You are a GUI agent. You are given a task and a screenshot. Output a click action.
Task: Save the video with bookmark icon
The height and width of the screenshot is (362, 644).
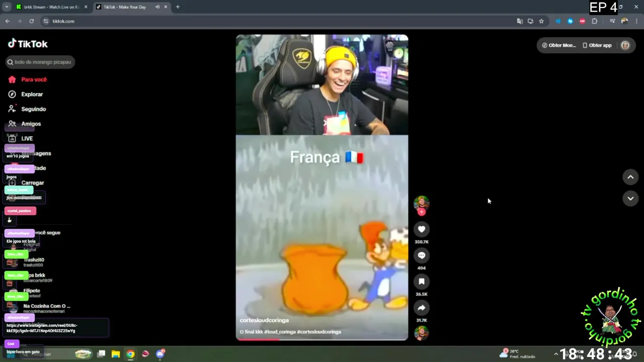422,282
